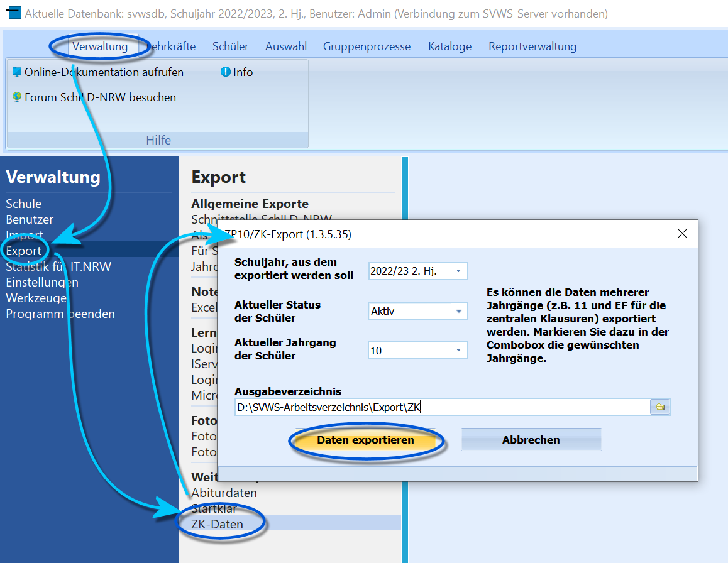Open the Auswahl tab
Screen dimensions: 728x563
pyautogui.click(x=286, y=46)
